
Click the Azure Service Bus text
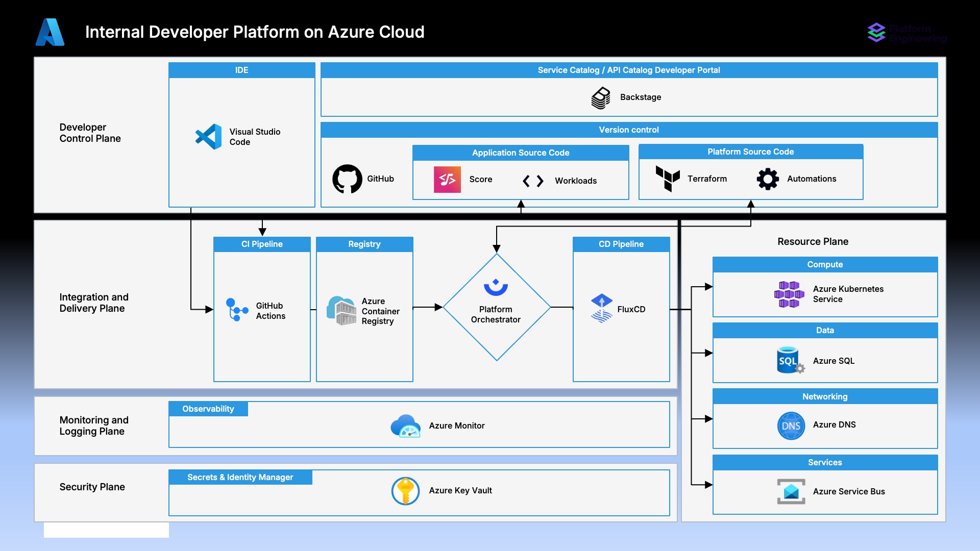pyautogui.click(x=849, y=491)
